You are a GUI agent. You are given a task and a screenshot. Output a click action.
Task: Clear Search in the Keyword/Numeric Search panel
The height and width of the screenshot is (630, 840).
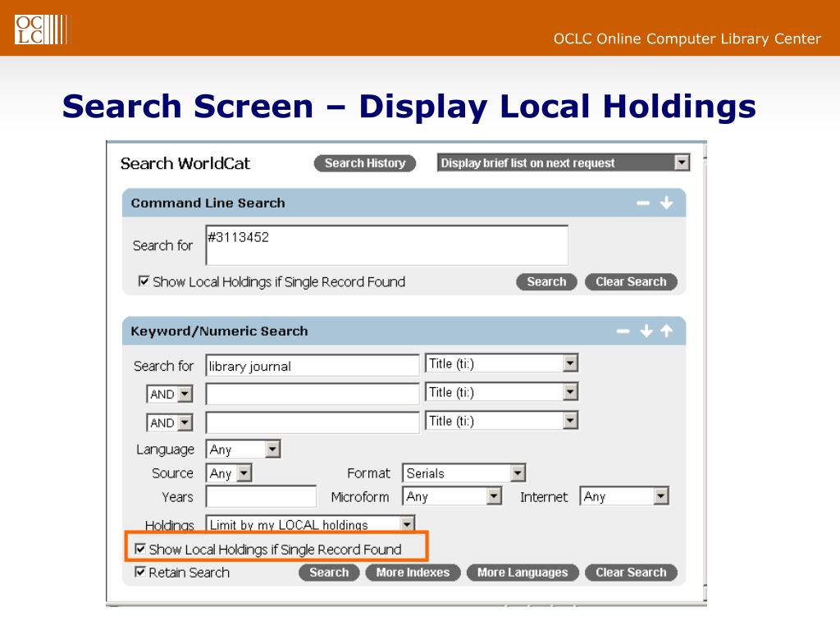pos(631,572)
